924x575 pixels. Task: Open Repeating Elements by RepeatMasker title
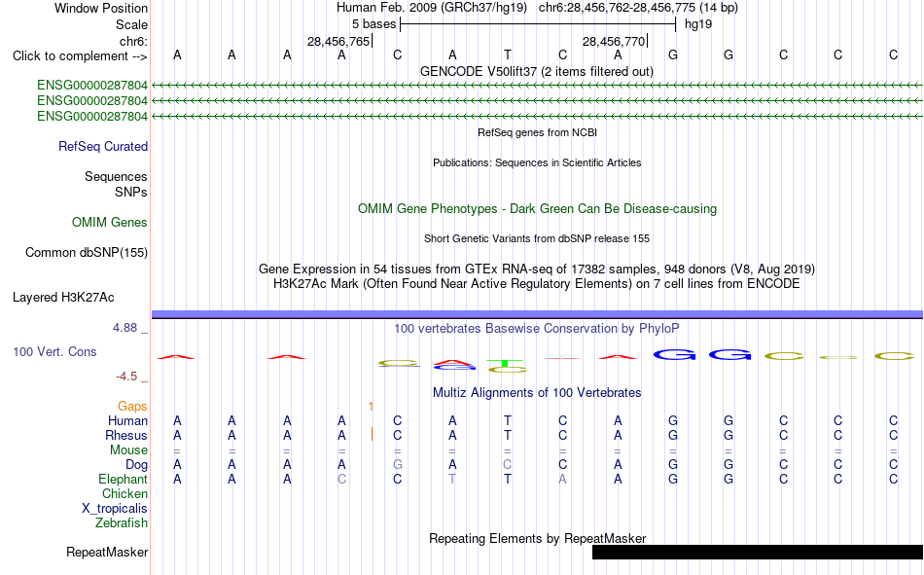537,538
